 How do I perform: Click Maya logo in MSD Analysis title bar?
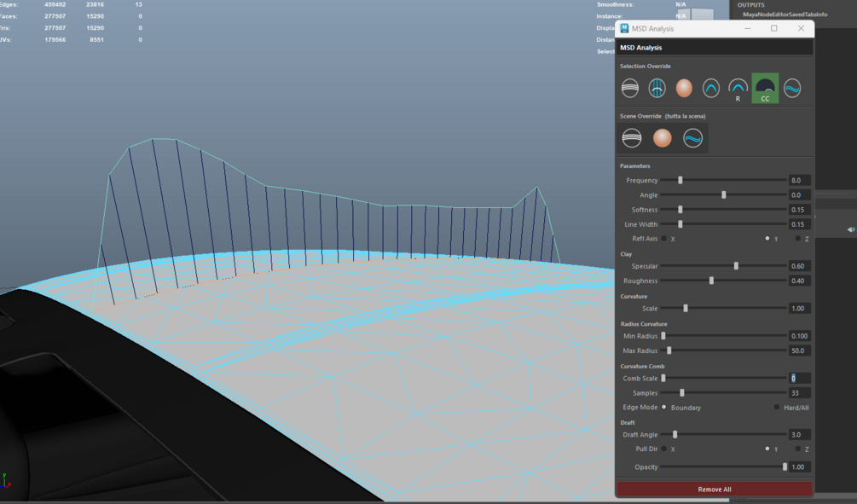click(625, 28)
